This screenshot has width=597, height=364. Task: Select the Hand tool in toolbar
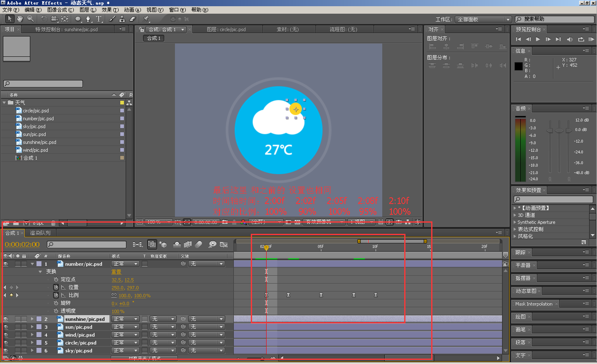[19, 19]
